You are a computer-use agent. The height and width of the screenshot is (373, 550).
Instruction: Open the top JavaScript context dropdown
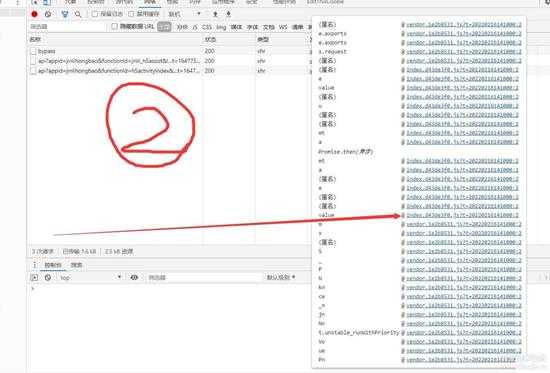click(90, 278)
